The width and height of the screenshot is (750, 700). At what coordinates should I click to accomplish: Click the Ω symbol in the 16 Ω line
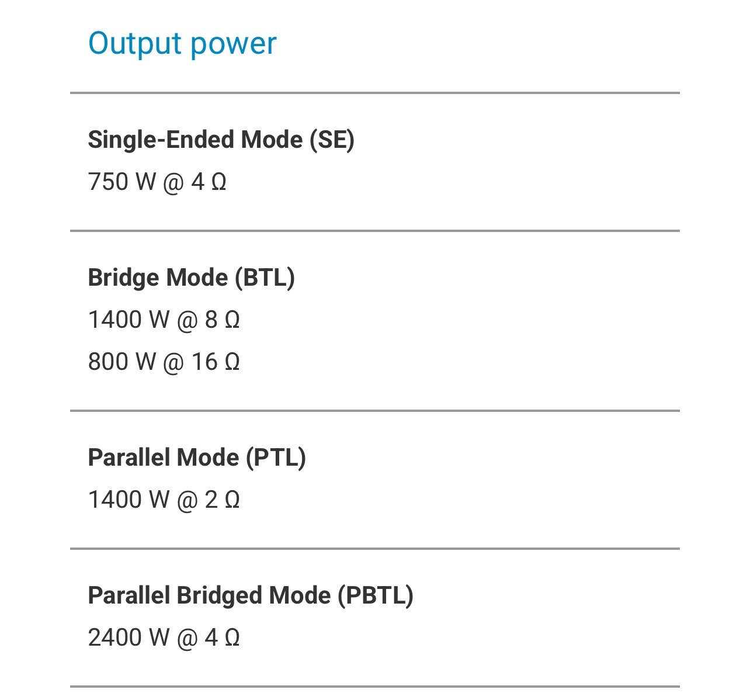coord(232,362)
